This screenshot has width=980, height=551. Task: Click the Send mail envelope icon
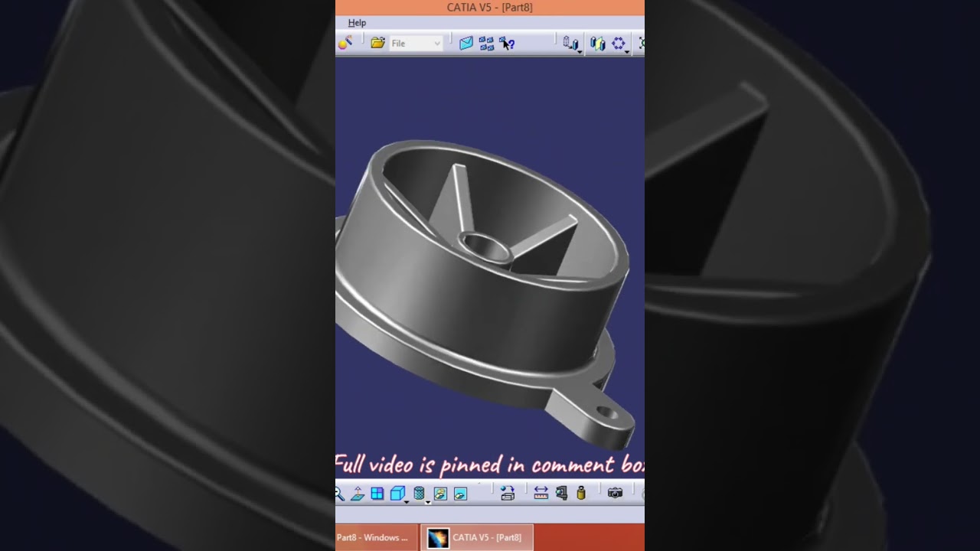pyautogui.click(x=466, y=44)
